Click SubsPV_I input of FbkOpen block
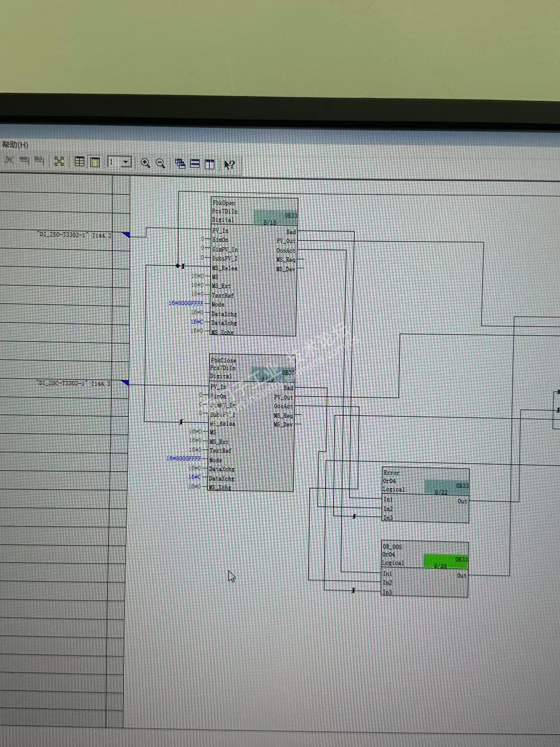The height and width of the screenshot is (747, 560). [x=224, y=259]
